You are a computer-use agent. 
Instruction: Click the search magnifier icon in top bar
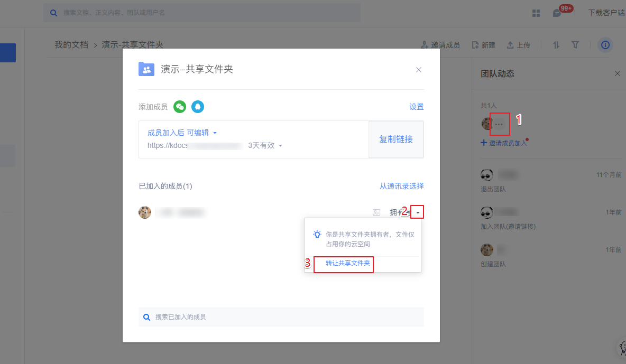[53, 13]
